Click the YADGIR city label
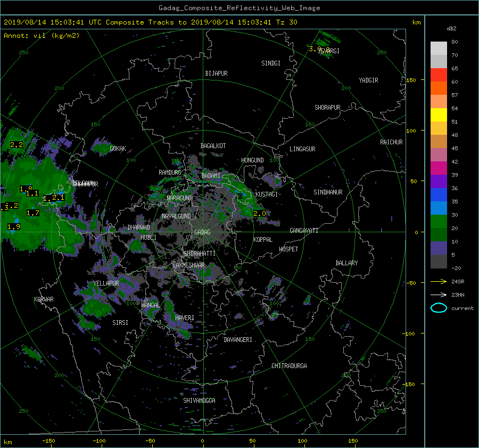 (x=368, y=80)
